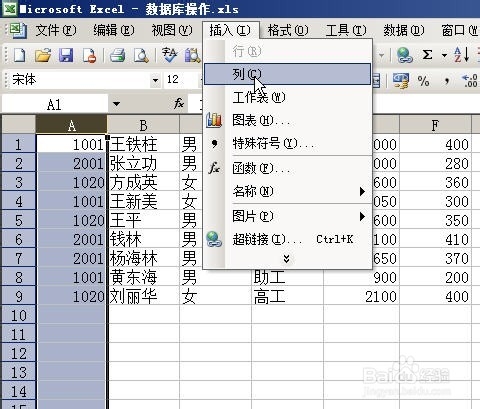Click the Percent style icon
Screen dimensions: 480x409
coord(423,81)
